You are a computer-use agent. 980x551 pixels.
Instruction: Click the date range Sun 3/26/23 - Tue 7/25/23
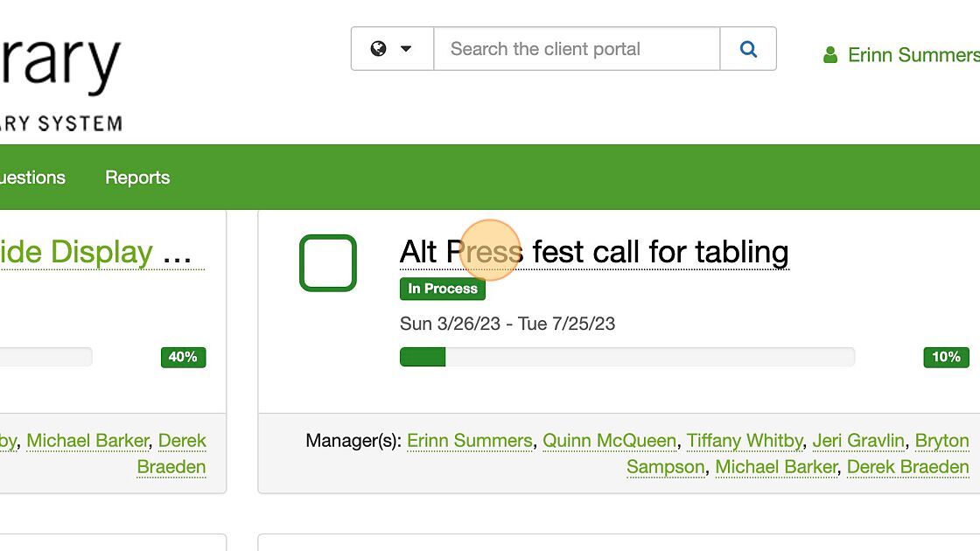click(507, 324)
